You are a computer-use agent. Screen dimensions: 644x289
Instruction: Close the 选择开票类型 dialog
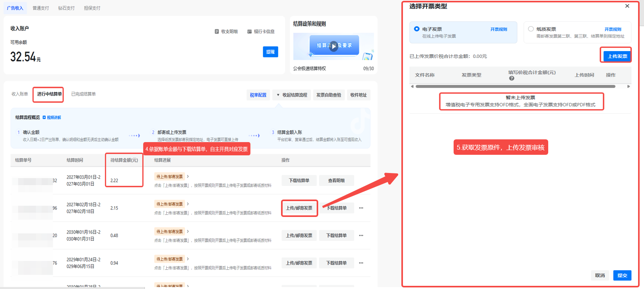(x=627, y=6)
